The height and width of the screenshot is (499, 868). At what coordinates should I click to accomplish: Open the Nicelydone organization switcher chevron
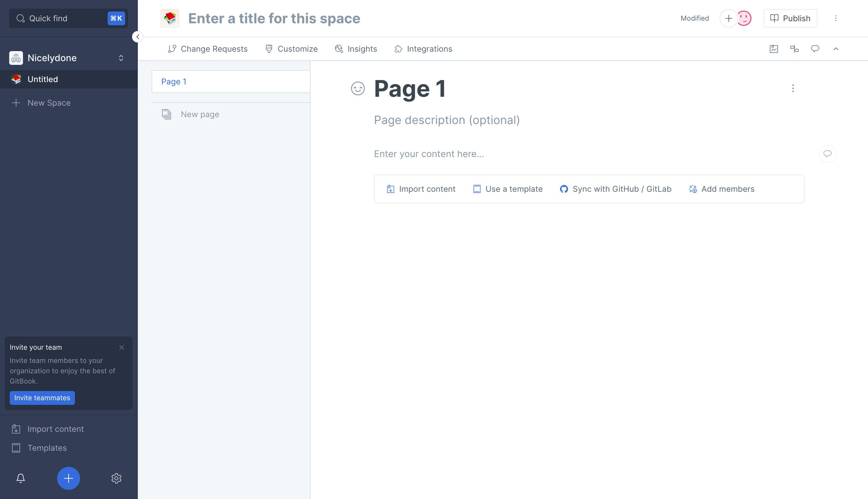click(121, 58)
